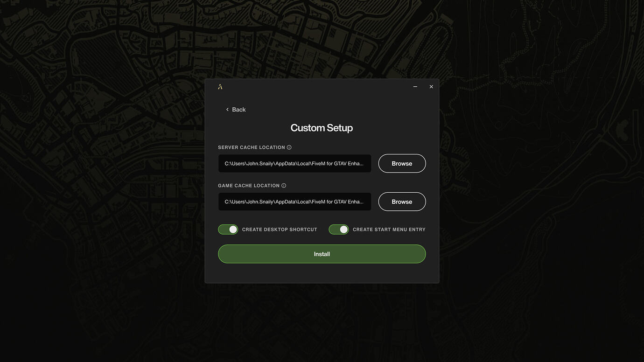Show info for Game Cache Location
The height and width of the screenshot is (362, 644).
284,186
